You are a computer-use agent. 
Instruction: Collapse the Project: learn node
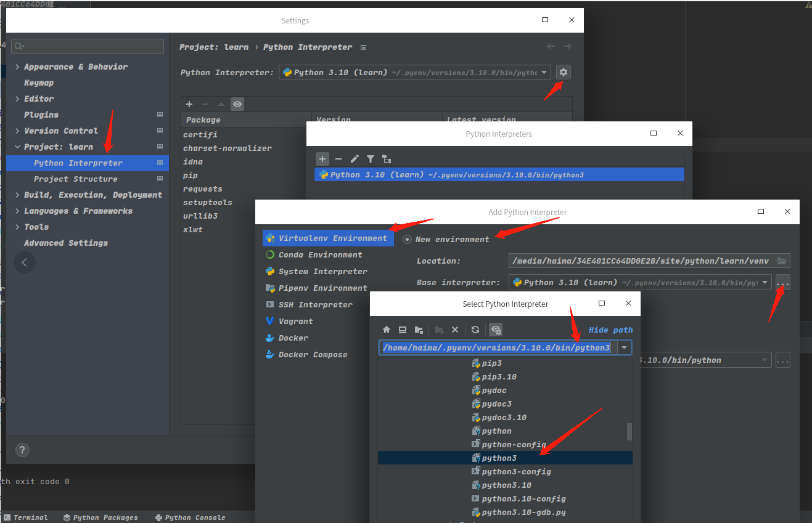pyautogui.click(x=17, y=147)
